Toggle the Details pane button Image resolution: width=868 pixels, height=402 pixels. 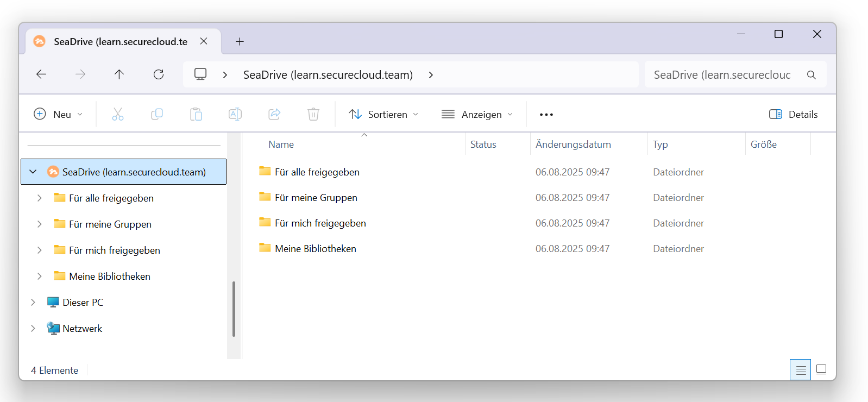pos(794,114)
